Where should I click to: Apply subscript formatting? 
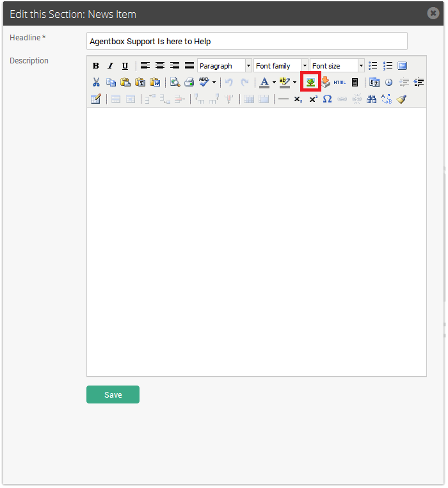click(298, 99)
